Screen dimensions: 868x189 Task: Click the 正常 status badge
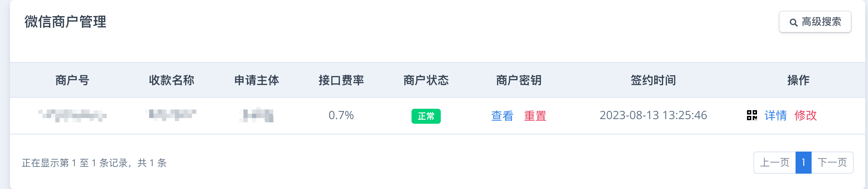(426, 116)
